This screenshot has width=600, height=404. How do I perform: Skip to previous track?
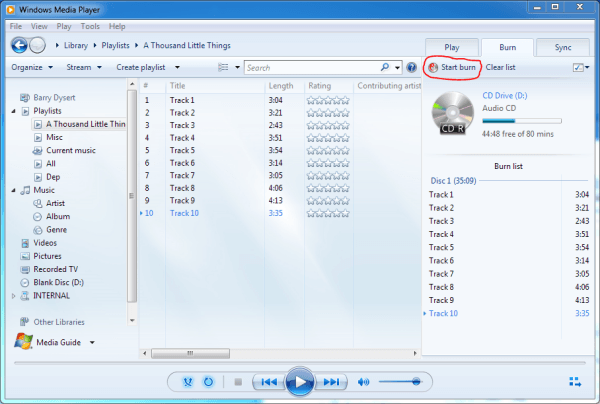[269, 382]
